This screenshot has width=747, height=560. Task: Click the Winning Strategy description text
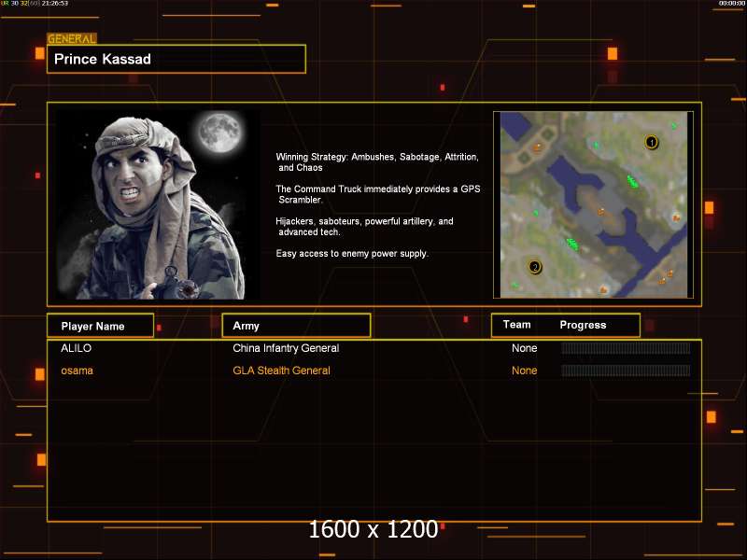coord(377,162)
